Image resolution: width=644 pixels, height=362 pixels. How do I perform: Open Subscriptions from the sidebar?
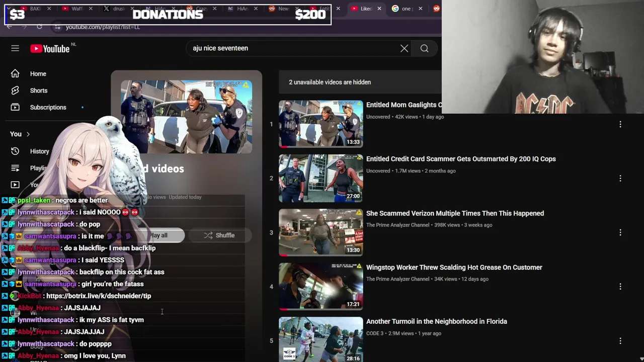click(x=48, y=107)
